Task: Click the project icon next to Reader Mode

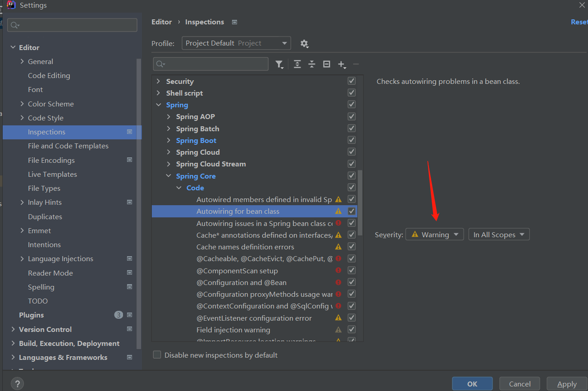Action: point(130,273)
